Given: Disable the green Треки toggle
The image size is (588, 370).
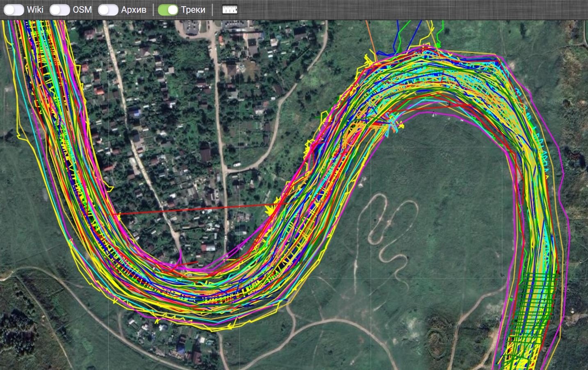Looking at the screenshot, I should tap(168, 10).
